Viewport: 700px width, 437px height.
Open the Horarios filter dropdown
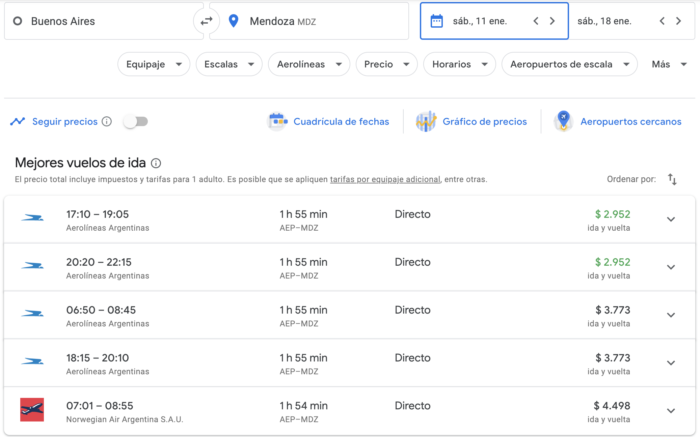(458, 64)
